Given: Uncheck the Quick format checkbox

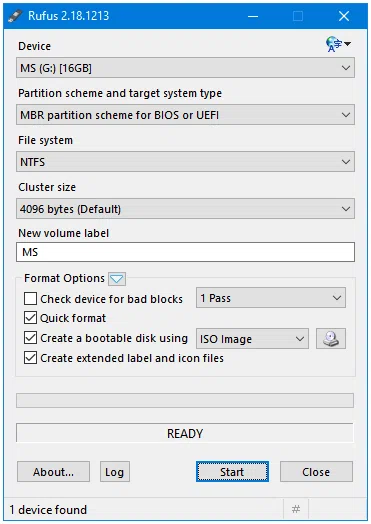Looking at the screenshot, I should (x=30, y=318).
